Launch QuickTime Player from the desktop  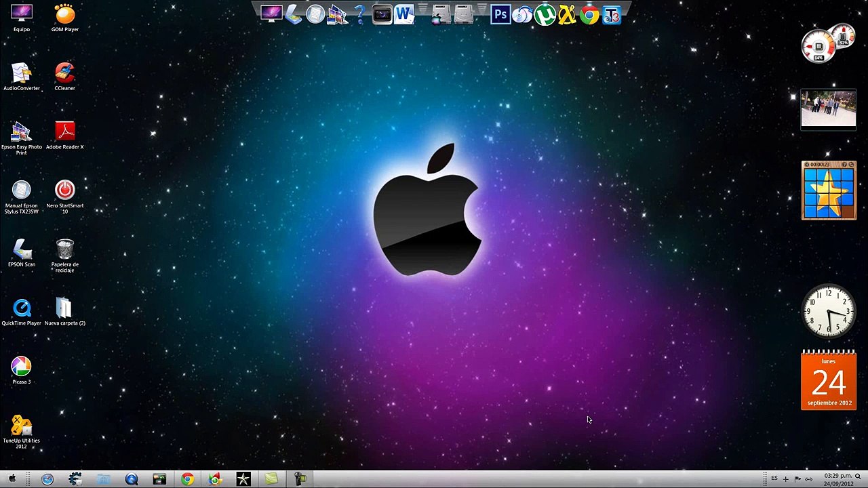(22, 312)
